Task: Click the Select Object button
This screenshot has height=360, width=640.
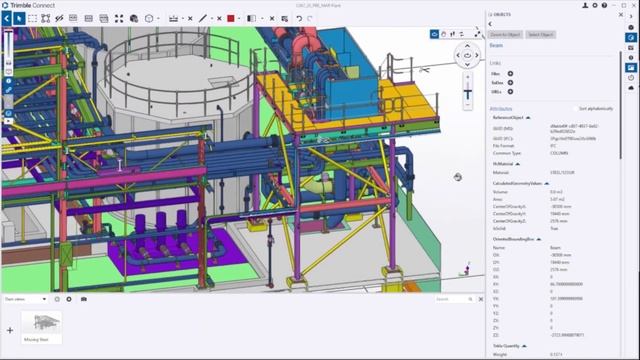Action: click(x=540, y=35)
